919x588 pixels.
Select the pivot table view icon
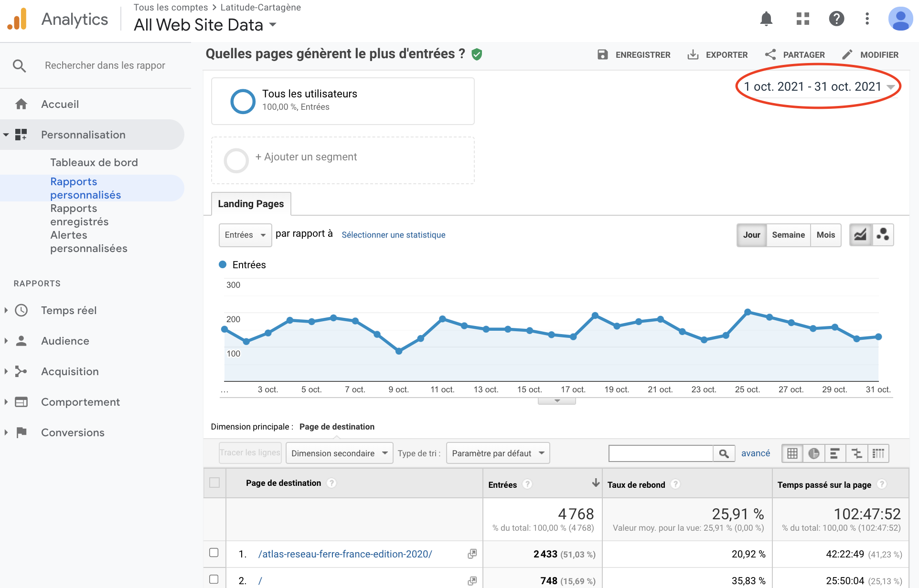coord(878,453)
